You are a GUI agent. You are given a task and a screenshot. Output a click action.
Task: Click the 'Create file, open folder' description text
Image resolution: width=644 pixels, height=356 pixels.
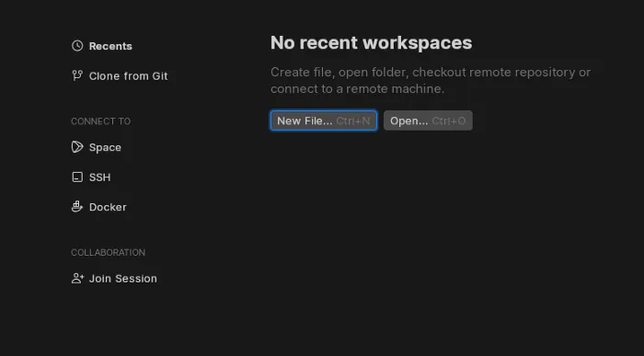tap(431, 80)
